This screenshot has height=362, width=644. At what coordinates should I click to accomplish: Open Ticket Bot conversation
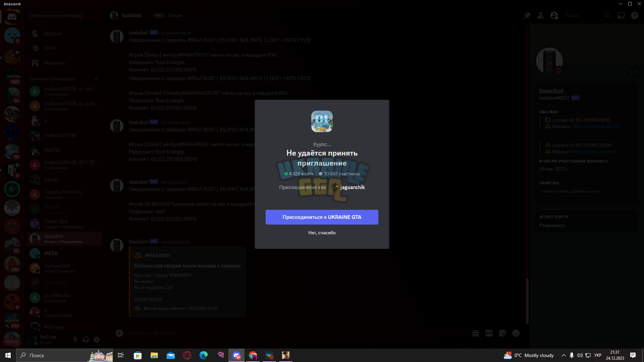tap(64, 224)
